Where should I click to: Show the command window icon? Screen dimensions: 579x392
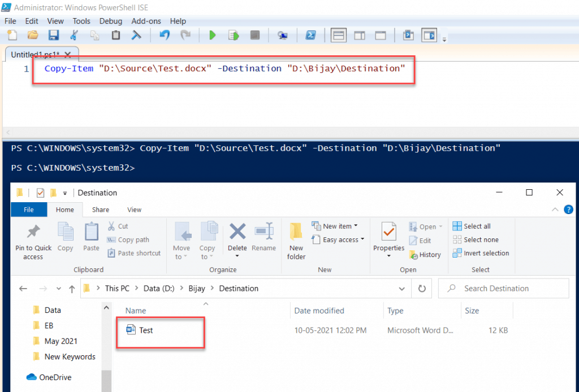click(408, 36)
